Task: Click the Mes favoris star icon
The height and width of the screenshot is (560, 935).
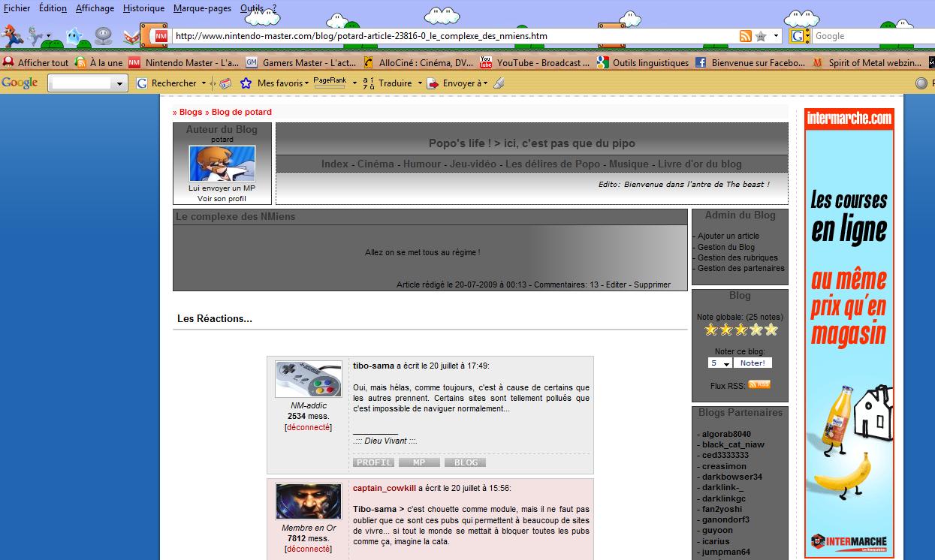Action: [x=246, y=83]
